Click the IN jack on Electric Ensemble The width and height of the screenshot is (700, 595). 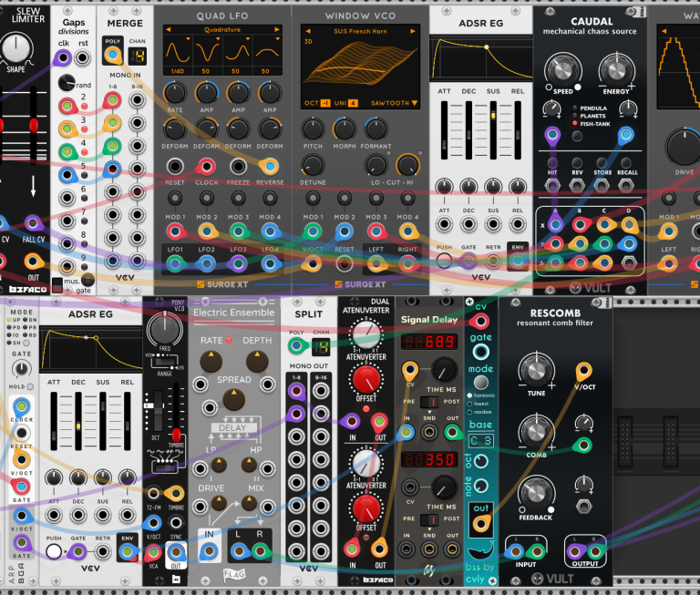(209, 551)
